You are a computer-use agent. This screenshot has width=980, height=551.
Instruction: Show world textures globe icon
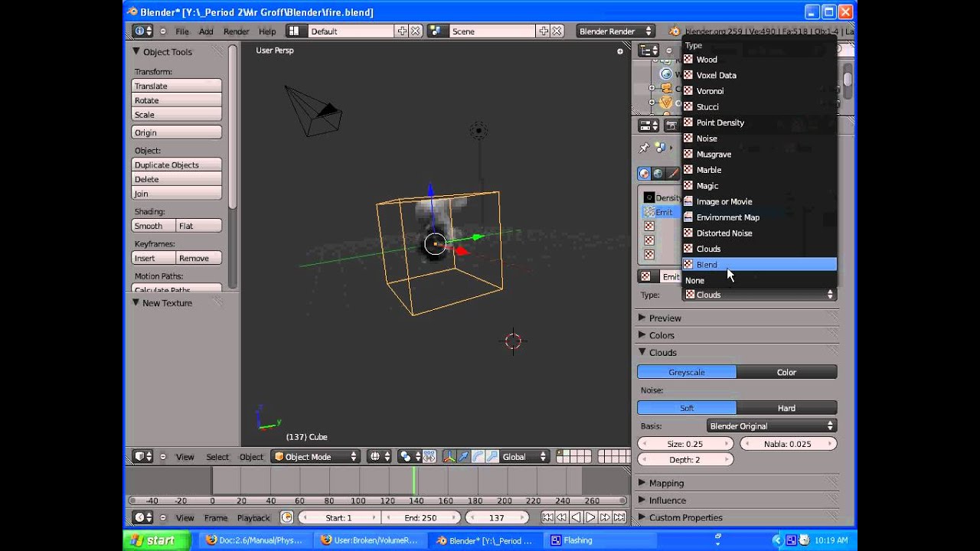(x=658, y=174)
